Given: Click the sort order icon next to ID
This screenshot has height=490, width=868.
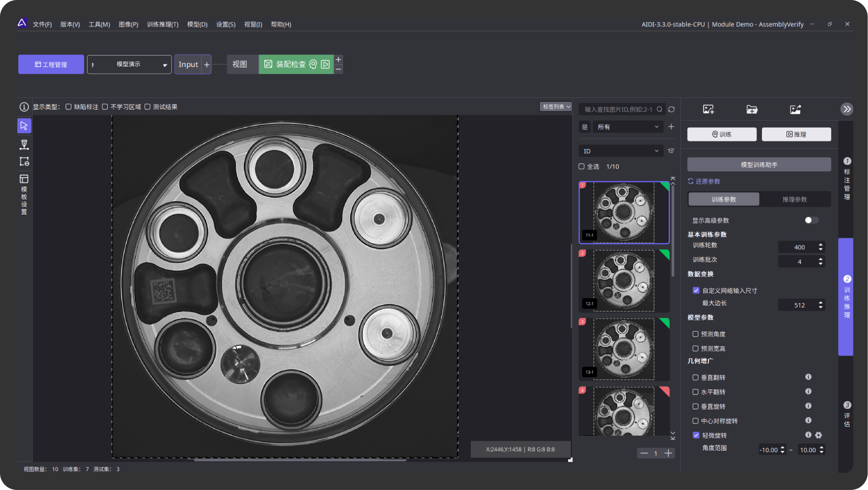Looking at the screenshot, I should click(x=671, y=151).
